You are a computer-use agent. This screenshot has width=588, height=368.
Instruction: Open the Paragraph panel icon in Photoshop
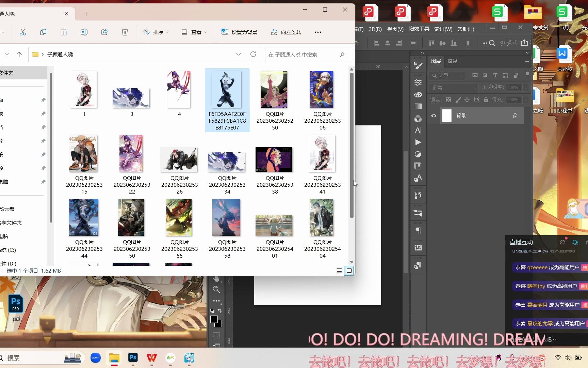click(418, 231)
